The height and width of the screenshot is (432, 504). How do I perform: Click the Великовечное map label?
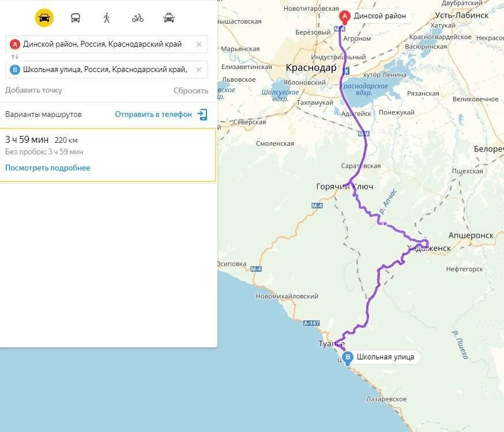(475, 99)
